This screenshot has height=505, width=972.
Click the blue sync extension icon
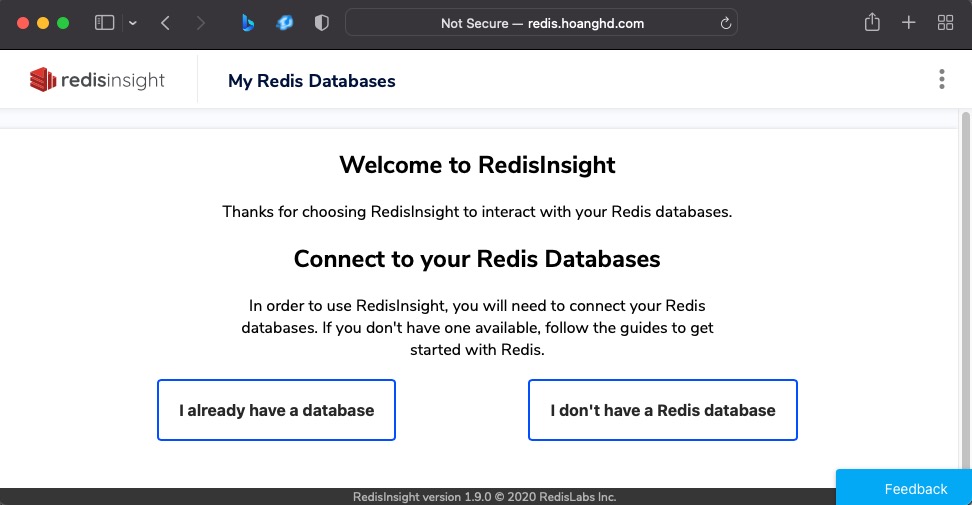click(x=285, y=23)
